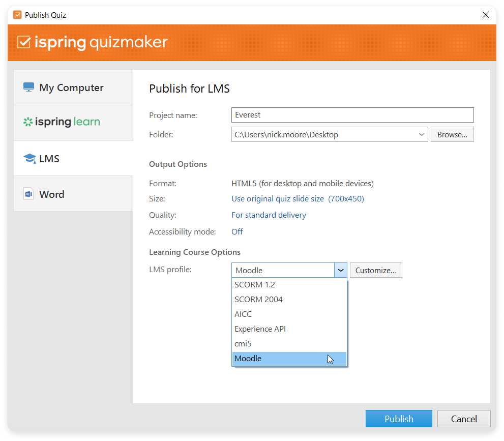Choose SCORM 2004 from the list
Image resolution: width=504 pixels, height=441 pixels.
[x=289, y=299]
